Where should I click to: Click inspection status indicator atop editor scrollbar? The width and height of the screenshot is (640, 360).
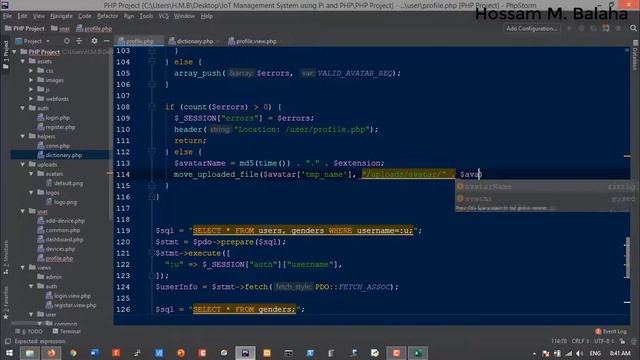627,50
